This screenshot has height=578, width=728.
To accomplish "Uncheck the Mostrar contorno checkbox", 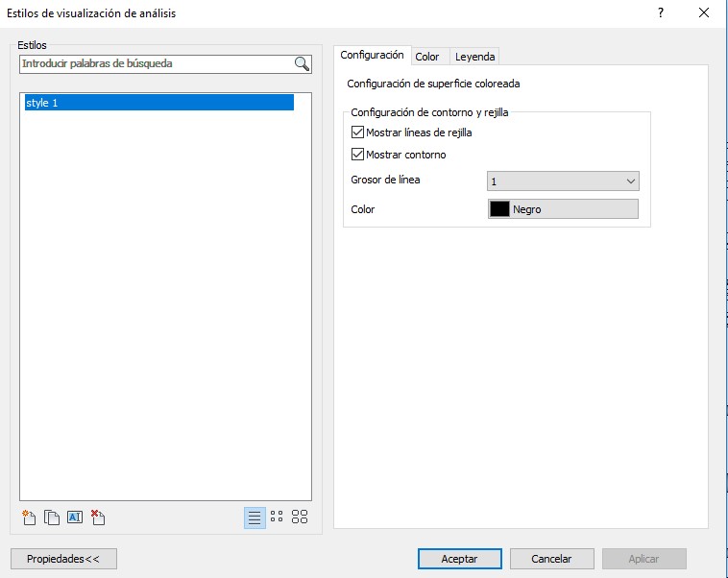I will (x=358, y=155).
